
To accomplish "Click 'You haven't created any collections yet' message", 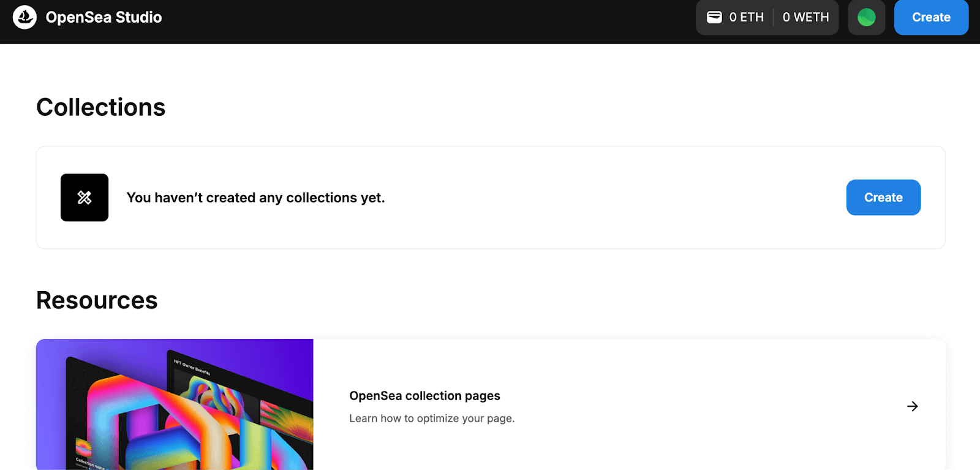I will coord(255,198).
